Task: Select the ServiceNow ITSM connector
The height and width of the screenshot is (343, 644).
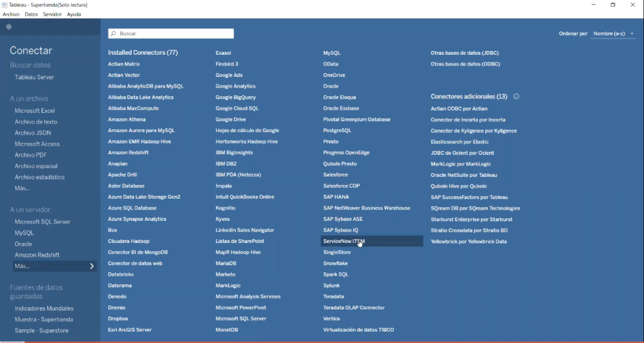Action: 372,242
